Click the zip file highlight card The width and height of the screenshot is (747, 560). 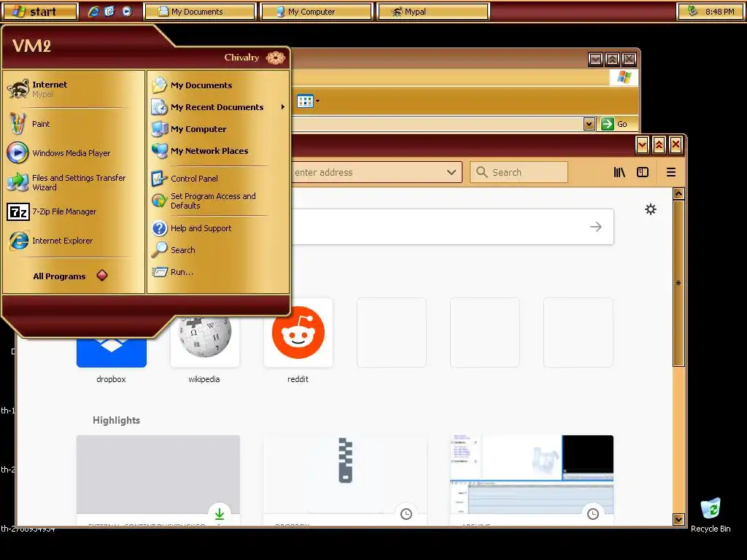[x=345, y=480]
